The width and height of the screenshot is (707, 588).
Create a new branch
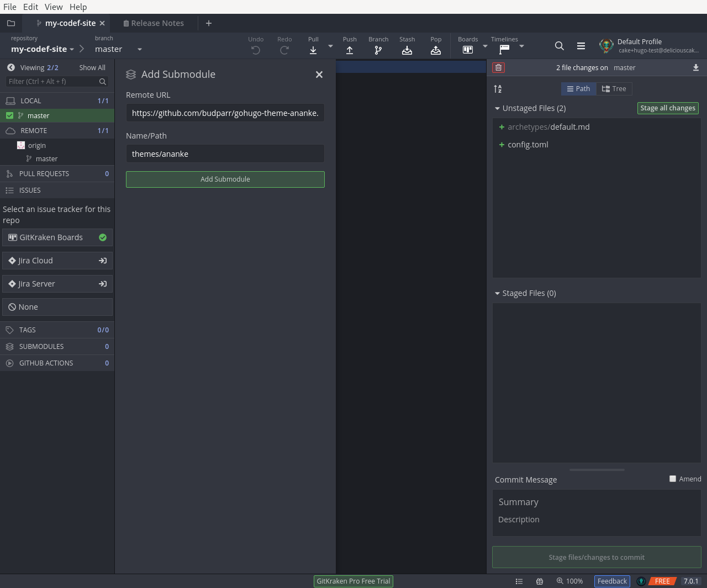click(378, 50)
